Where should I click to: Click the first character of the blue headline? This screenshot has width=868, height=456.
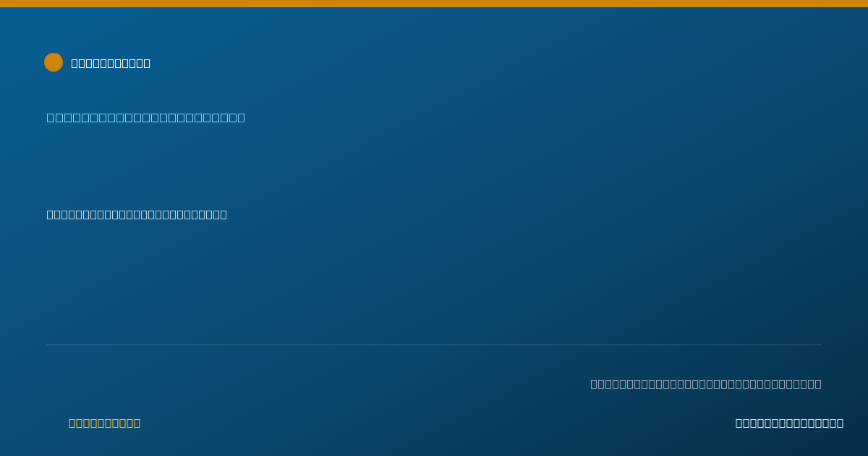[x=51, y=117]
